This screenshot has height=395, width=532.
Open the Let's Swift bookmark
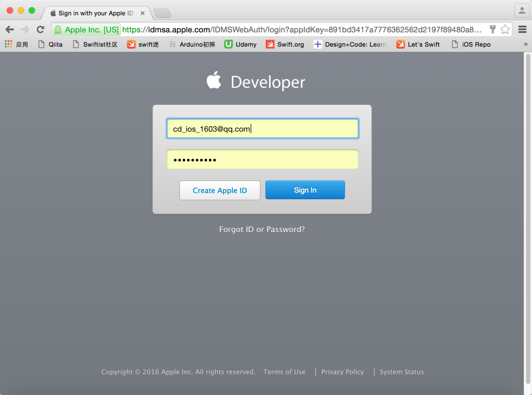pos(418,44)
